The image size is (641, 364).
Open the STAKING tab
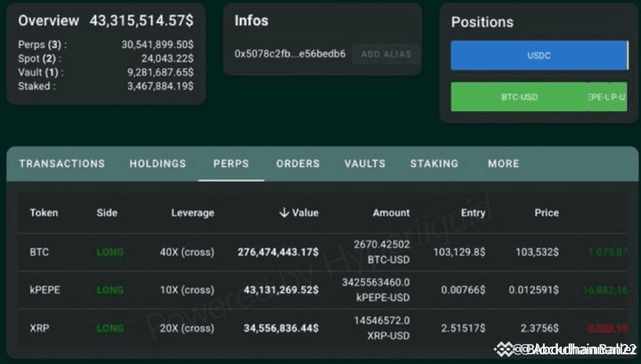coord(434,163)
